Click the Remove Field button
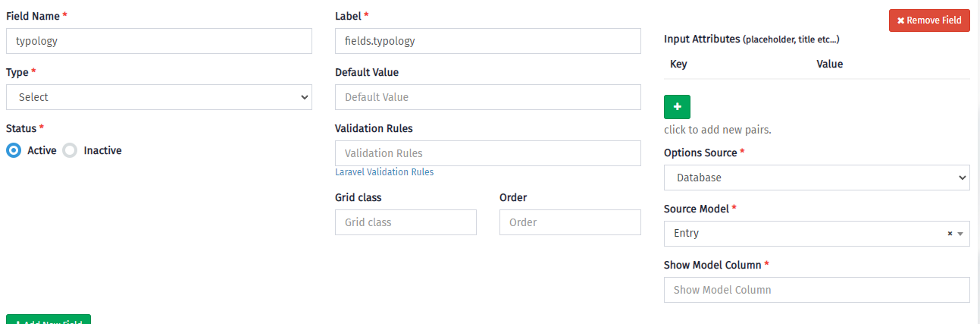 pyautogui.click(x=929, y=20)
